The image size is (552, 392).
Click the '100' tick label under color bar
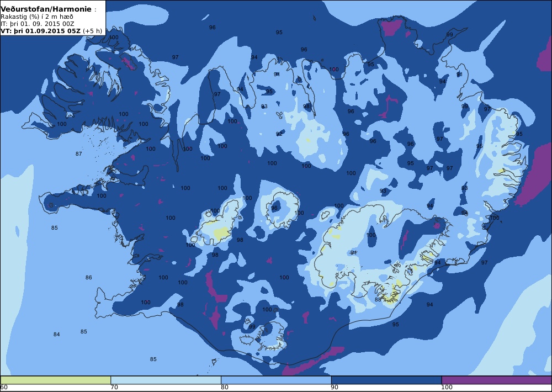click(447, 388)
